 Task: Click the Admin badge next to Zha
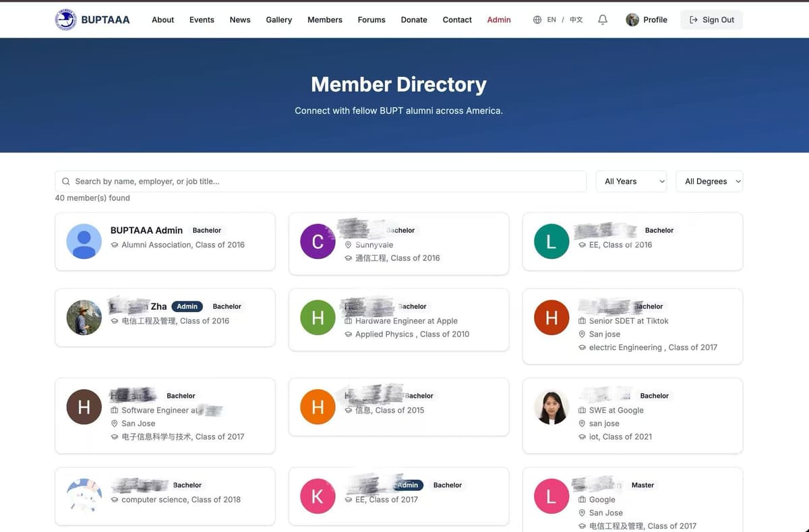point(187,306)
